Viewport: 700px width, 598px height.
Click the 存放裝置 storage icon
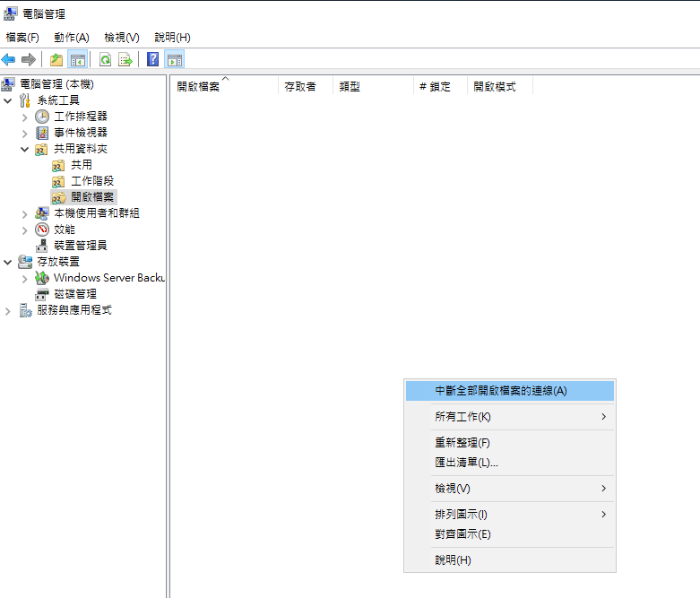click(25, 262)
